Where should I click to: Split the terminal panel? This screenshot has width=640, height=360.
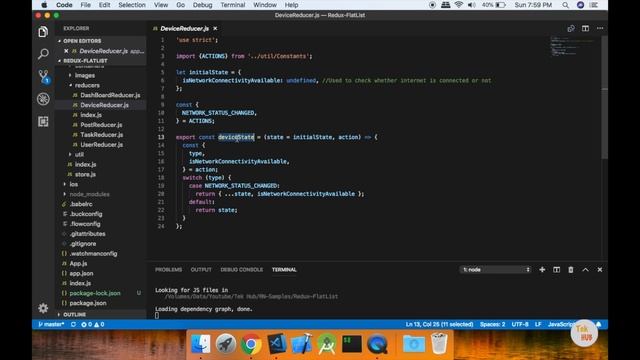(x=556, y=270)
